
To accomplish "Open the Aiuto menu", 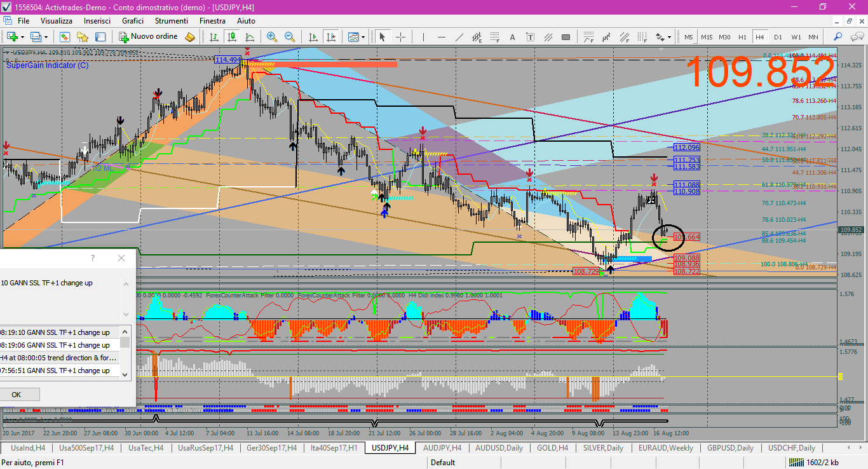I will pyautogui.click(x=246, y=21).
